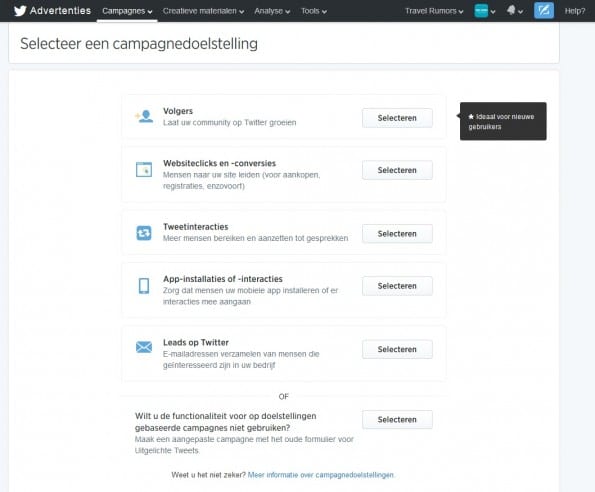Click the Leads op Twitter envelope icon
This screenshot has height=492, width=595.
tap(144, 347)
